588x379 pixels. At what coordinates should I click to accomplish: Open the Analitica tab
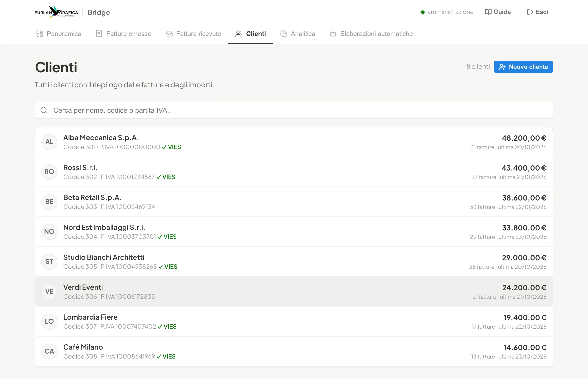pyautogui.click(x=298, y=34)
